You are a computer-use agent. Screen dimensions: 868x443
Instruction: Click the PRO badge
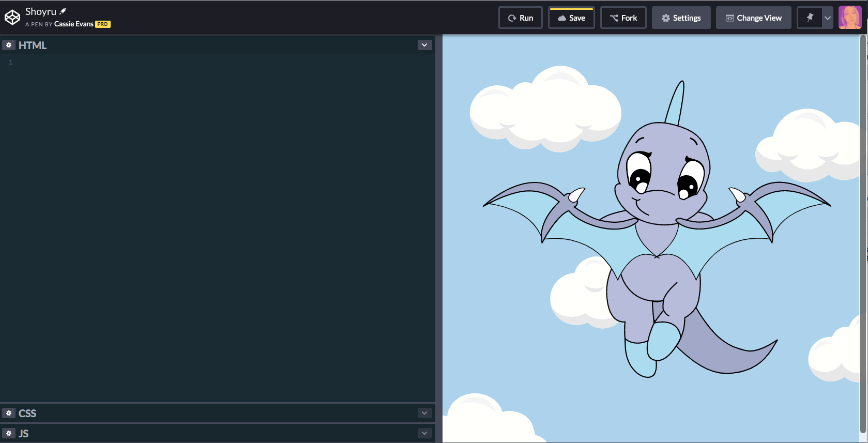pos(103,24)
